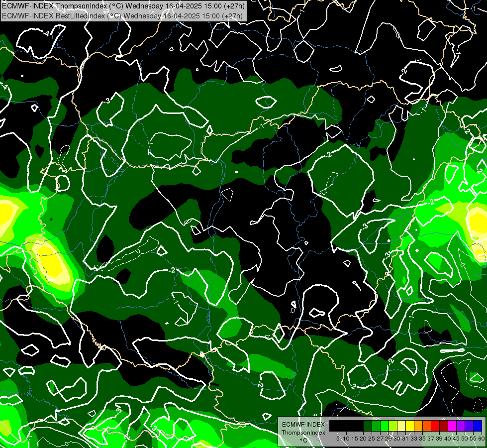Click the legend tick value '35'
Image resolution: width=487 pixels, height=448 pixels.
[422, 439]
